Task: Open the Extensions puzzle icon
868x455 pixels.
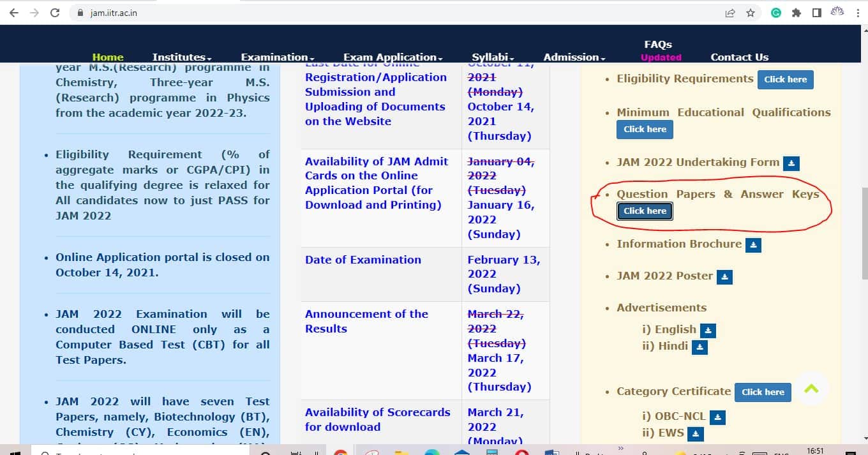Action: point(797,13)
